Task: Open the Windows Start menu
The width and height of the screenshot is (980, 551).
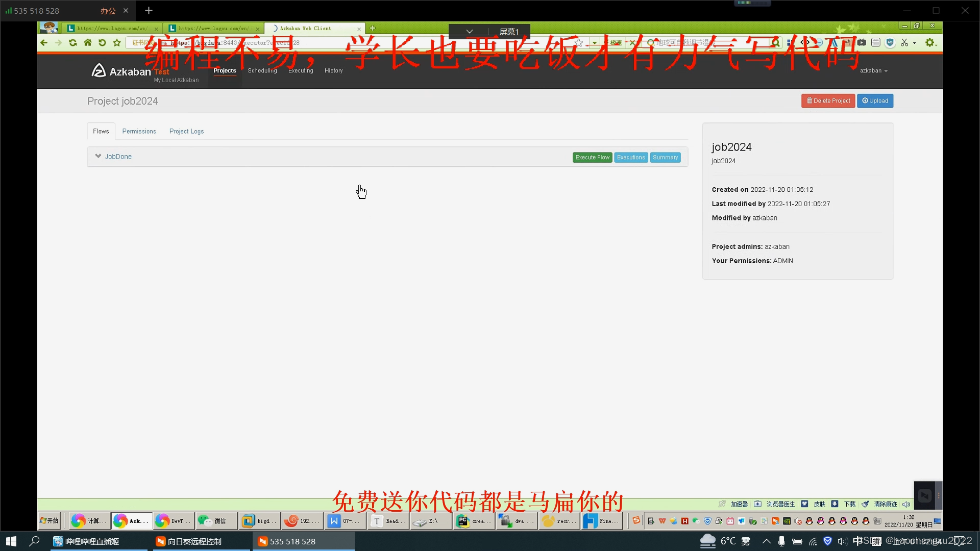Action: 11,541
